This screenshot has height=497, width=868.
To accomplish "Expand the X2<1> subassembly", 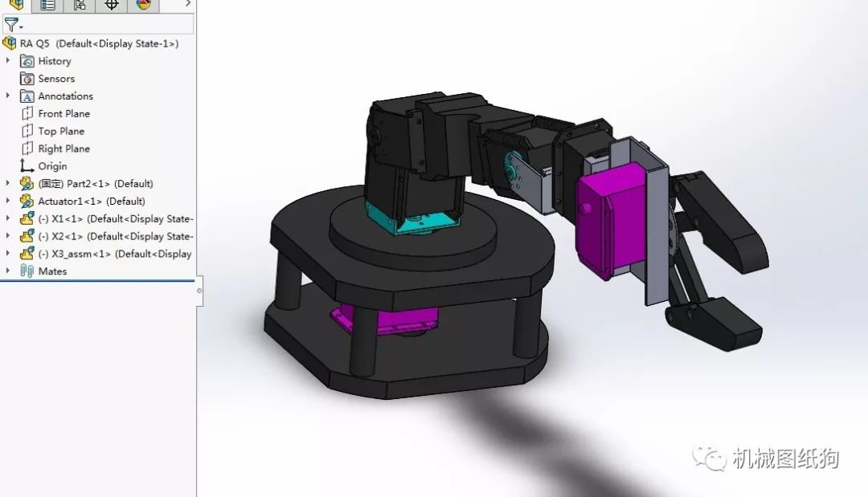I will (8, 236).
